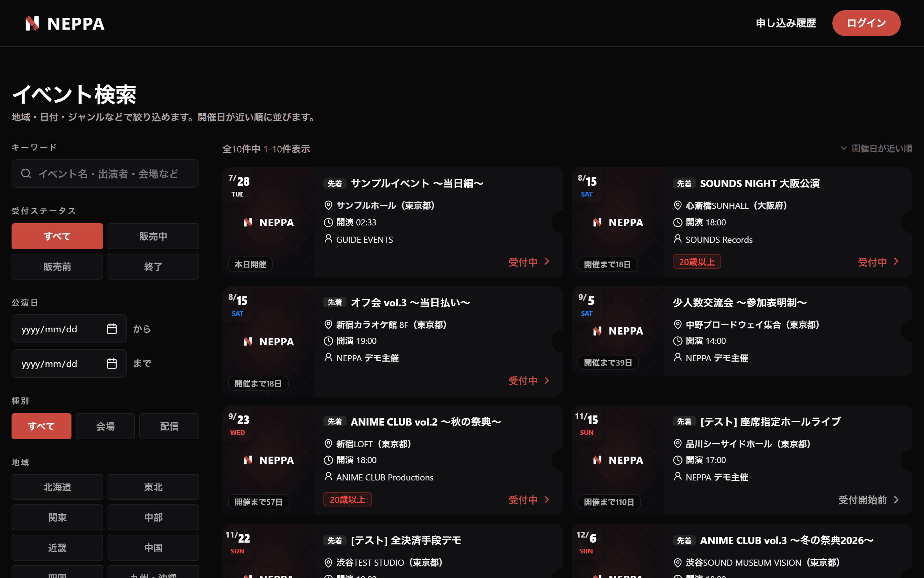Select 'すべて' under 種別
This screenshot has height=578, width=924.
click(x=41, y=426)
